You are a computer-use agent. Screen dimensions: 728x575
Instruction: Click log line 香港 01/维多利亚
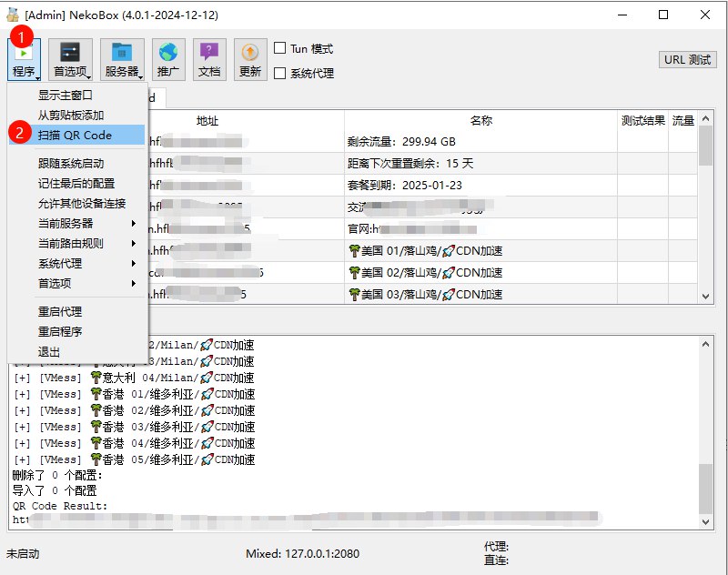point(135,394)
